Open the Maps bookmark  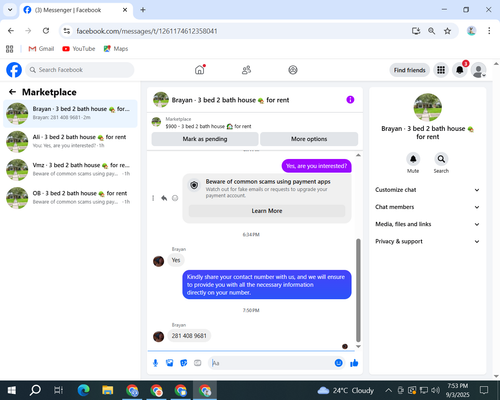tap(116, 49)
